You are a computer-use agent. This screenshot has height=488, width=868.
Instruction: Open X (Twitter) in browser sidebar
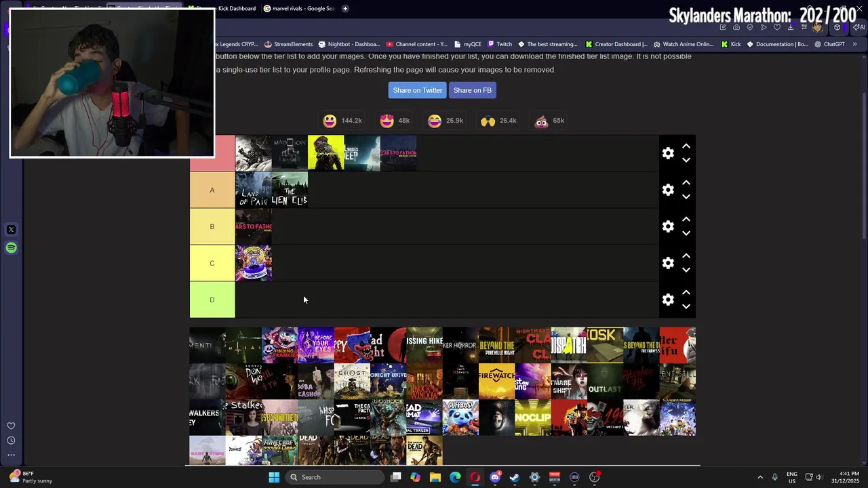pos(11,230)
